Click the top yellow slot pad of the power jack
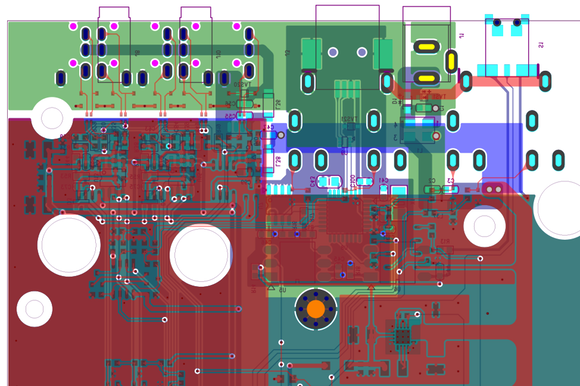Image resolution: width=580 pixels, height=386 pixels. 426,47
